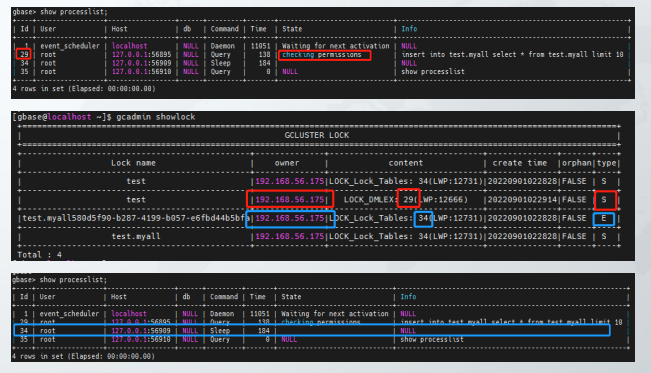
Task: Click the 'gcadmin showlock' command text
Action: coord(156,117)
